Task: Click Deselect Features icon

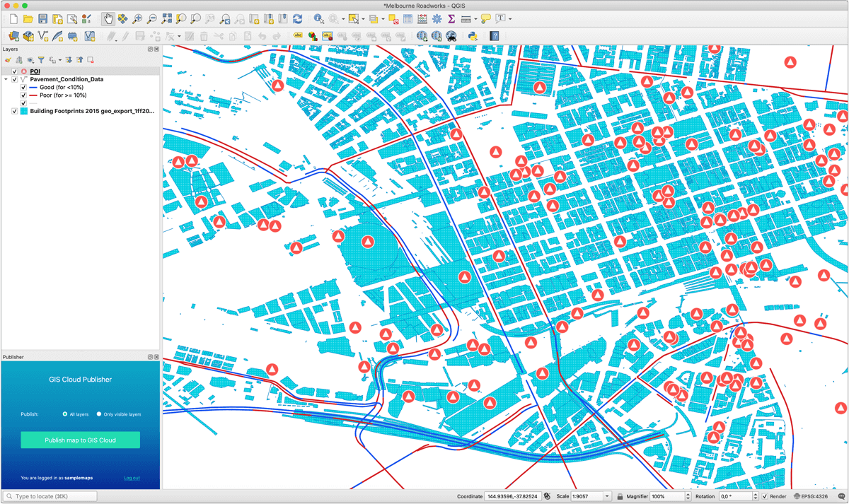Action: click(x=393, y=19)
